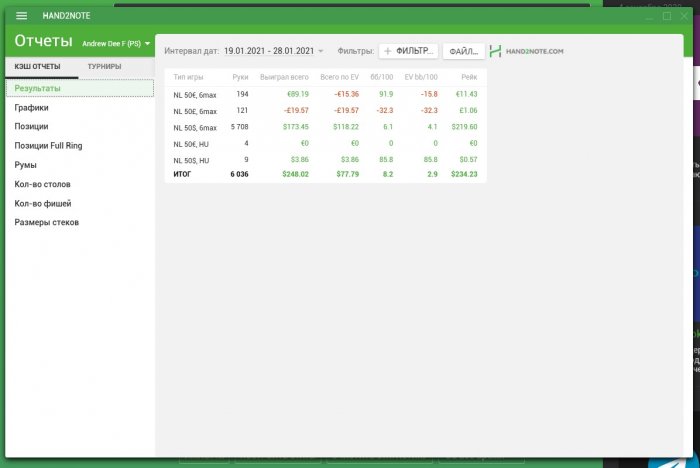Select the NL 50$, HU row
This screenshot has width=700, height=468.
tap(325, 160)
